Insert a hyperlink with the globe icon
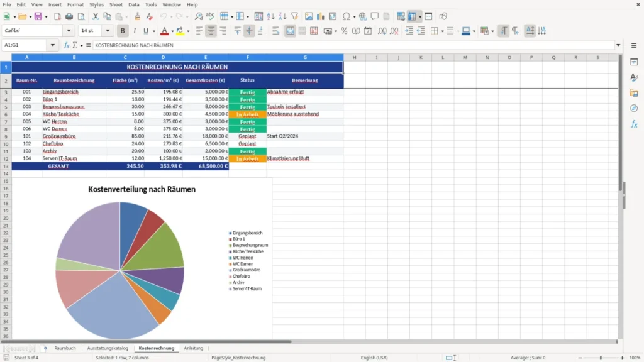644x362 pixels. [x=363, y=16]
